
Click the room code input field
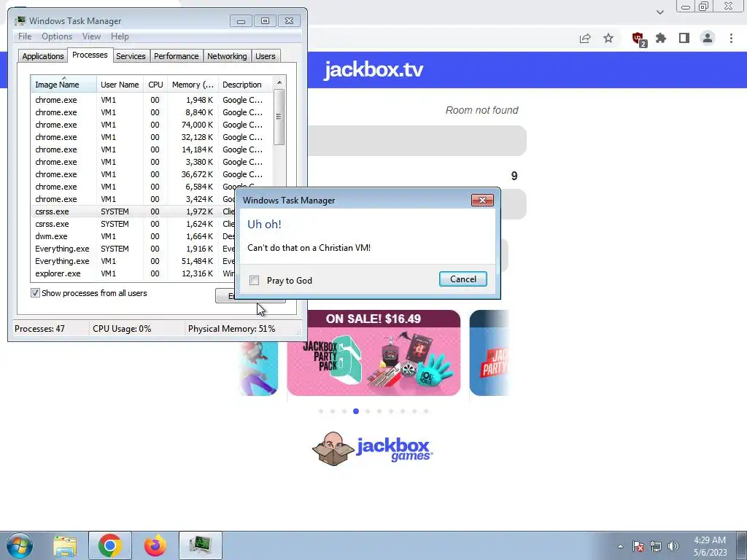click(417, 141)
